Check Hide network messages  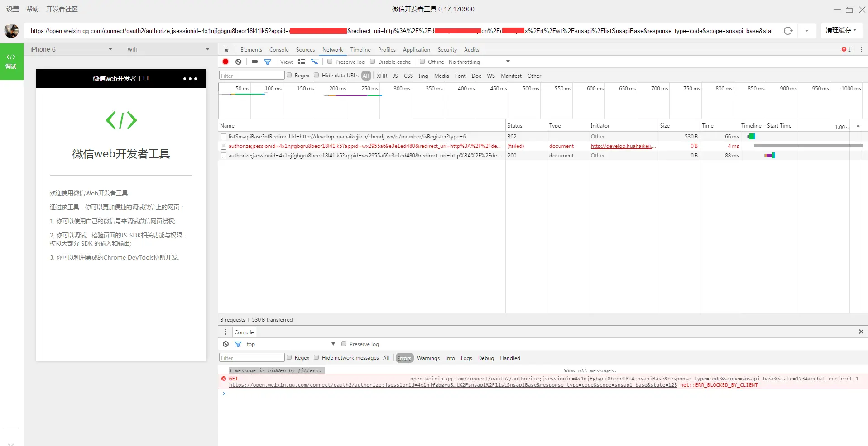tap(317, 357)
